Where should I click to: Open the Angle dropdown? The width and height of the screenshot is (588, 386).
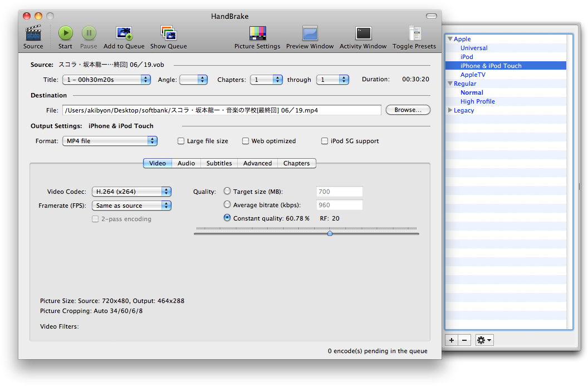194,80
